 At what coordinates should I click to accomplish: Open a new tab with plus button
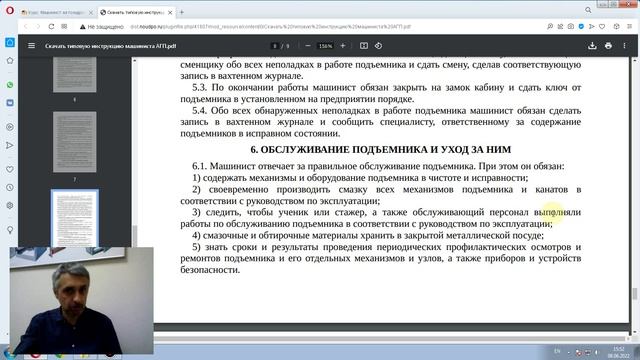point(182,13)
